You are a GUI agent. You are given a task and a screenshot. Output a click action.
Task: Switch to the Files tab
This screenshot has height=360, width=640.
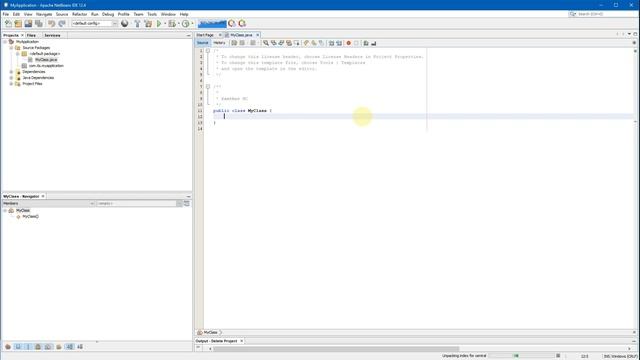pyautogui.click(x=31, y=36)
